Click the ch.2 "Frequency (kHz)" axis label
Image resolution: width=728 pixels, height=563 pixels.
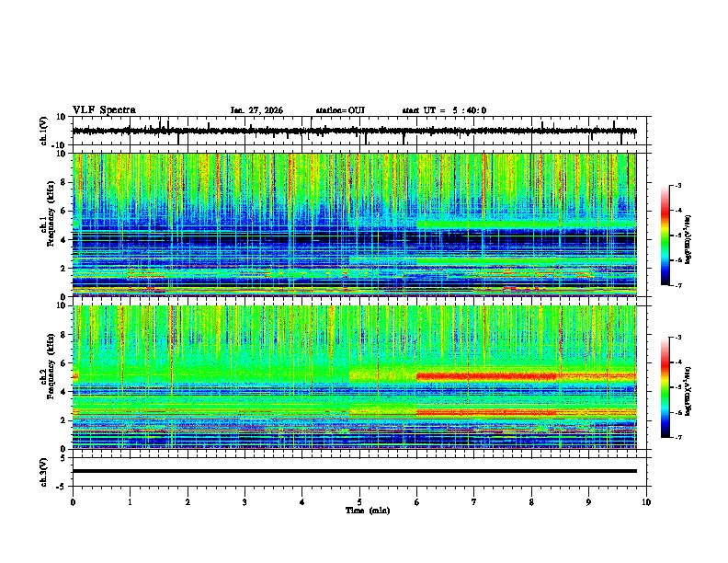coord(51,366)
